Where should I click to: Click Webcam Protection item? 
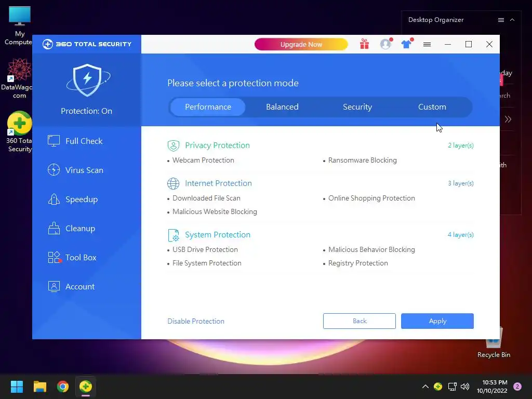point(203,160)
